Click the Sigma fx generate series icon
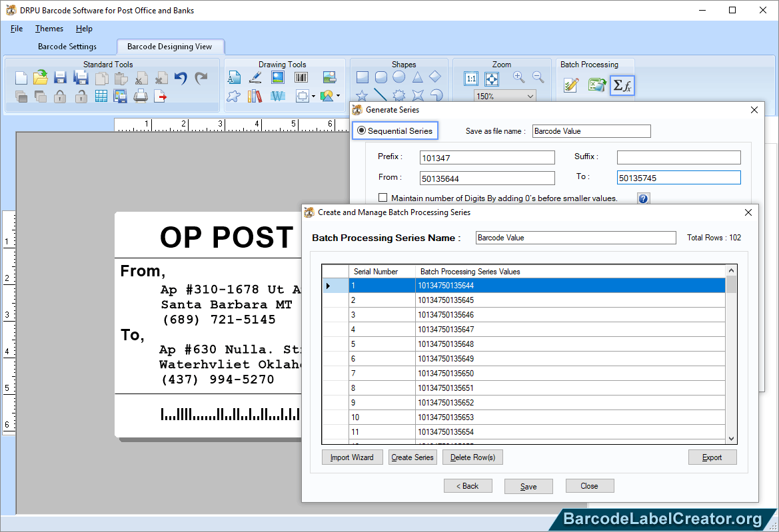The image size is (779, 532). point(622,85)
